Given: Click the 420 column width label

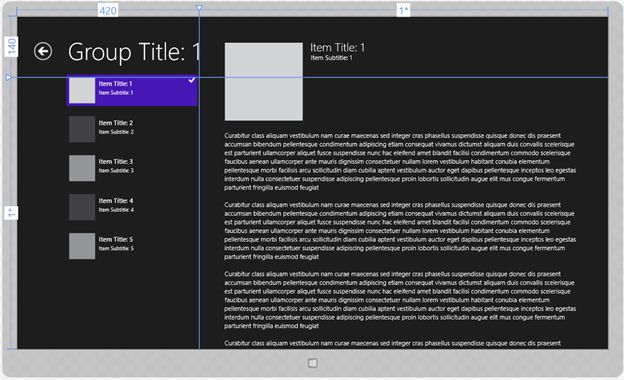Looking at the screenshot, I should pos(108,10).
